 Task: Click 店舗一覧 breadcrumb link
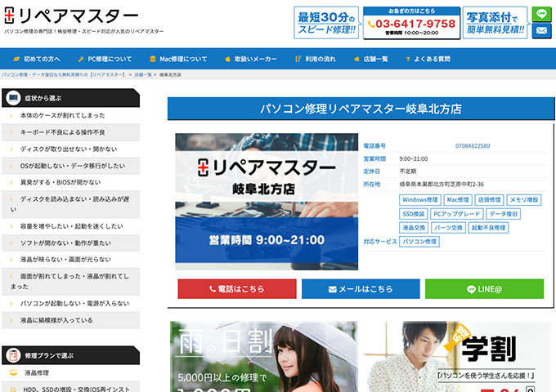click(143, 74)
